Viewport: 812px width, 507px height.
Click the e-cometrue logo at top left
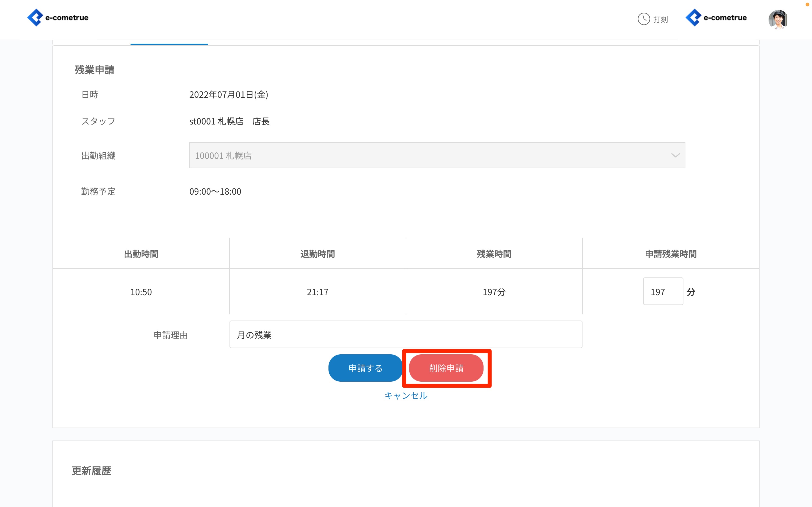58,17
